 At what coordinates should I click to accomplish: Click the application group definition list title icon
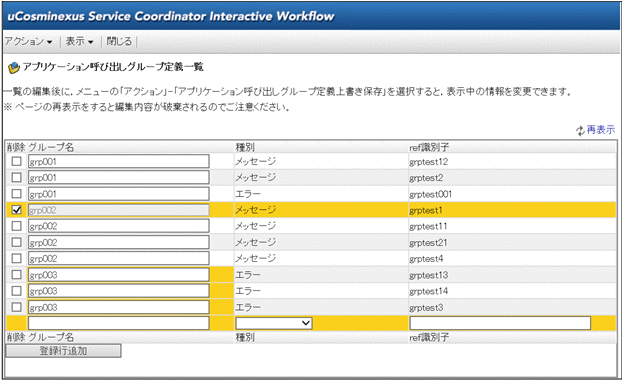tap(14, 68)
